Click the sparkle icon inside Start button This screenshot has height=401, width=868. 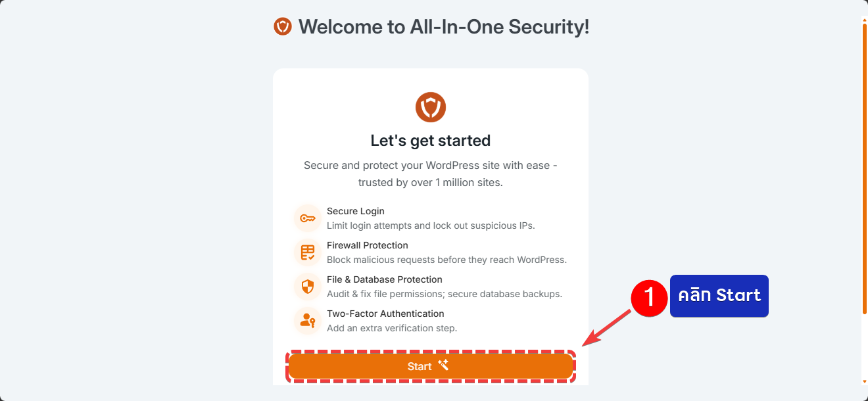coord(443,365)
